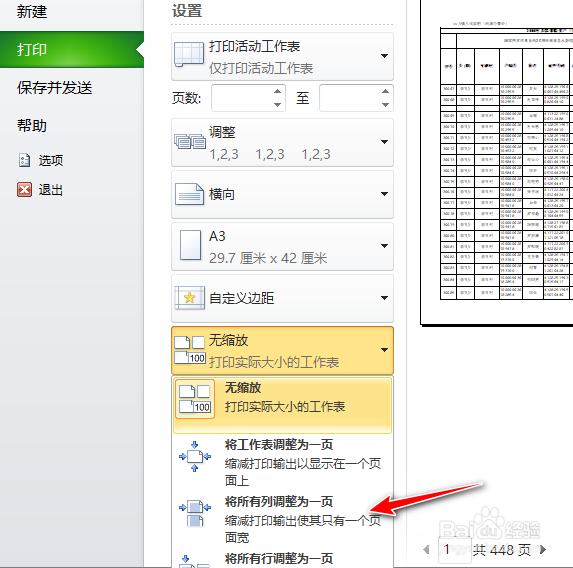Screen dimensions: 573x568
Task: Click the 退出 text label
Action: tap(51, 190)
